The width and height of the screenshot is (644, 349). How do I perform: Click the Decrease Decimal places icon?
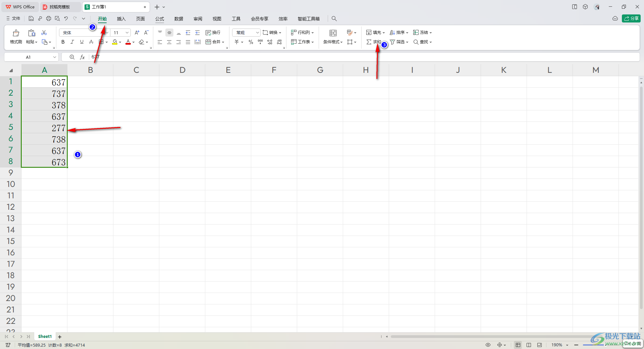pos(279,42)
